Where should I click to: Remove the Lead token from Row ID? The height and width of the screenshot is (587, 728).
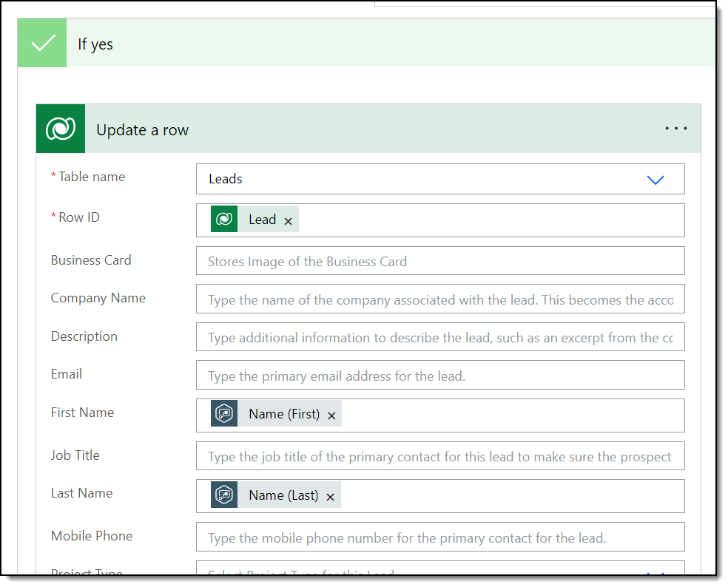pyautogui.click(x=289, y=221)
